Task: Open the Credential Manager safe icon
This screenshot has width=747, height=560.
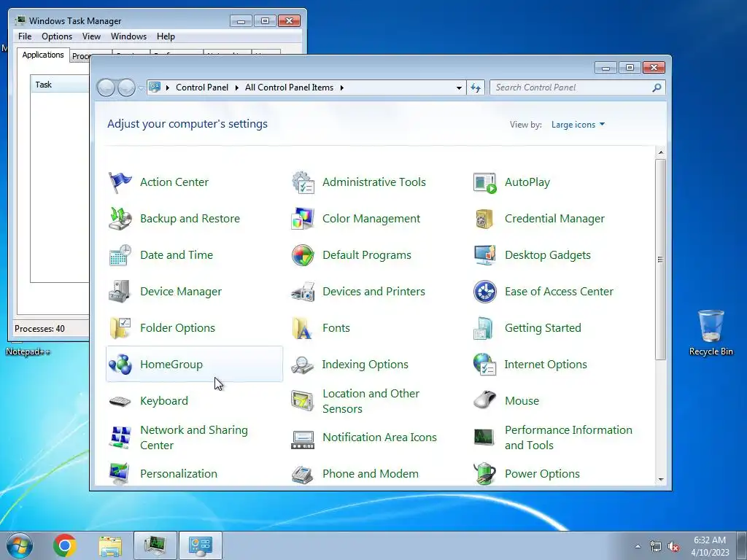Action: (x=485, y=219)
